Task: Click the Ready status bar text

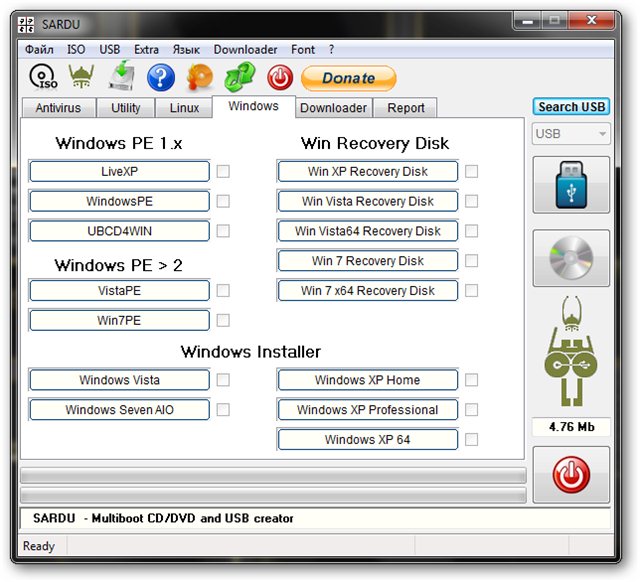Action: click(x=39, y=546)
